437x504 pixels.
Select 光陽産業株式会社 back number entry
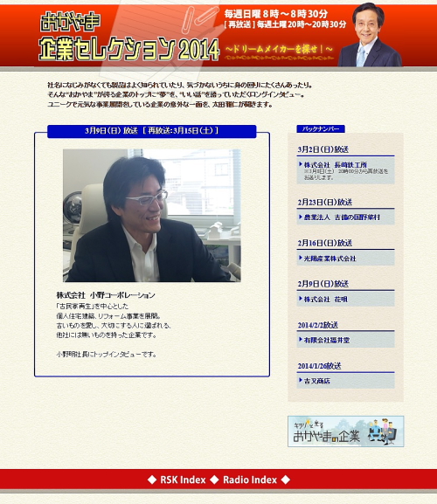pyautogui.click(x=329, y=259)
